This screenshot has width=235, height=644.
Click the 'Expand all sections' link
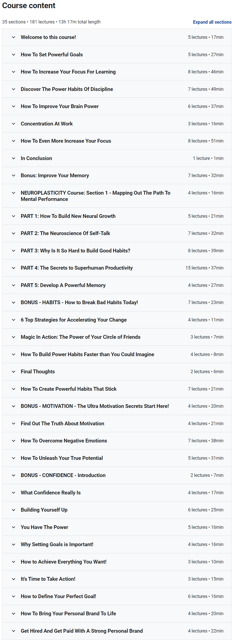(x=212, y=22)
